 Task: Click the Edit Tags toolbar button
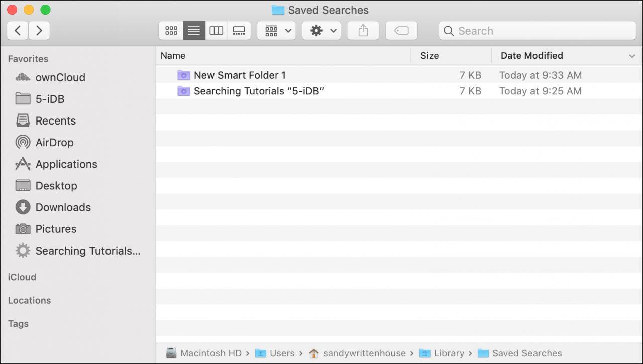401,31
